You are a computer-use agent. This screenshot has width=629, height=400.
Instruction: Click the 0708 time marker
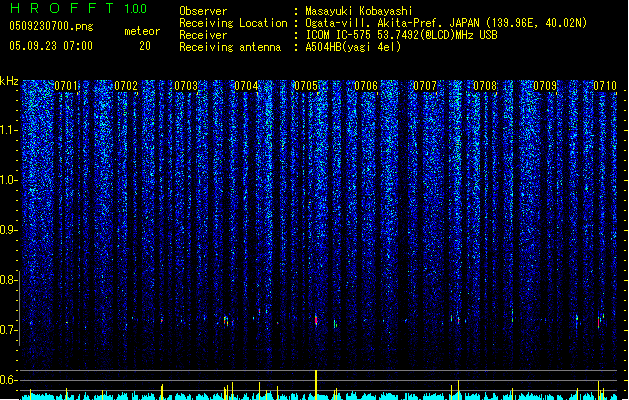pos(485,86)
